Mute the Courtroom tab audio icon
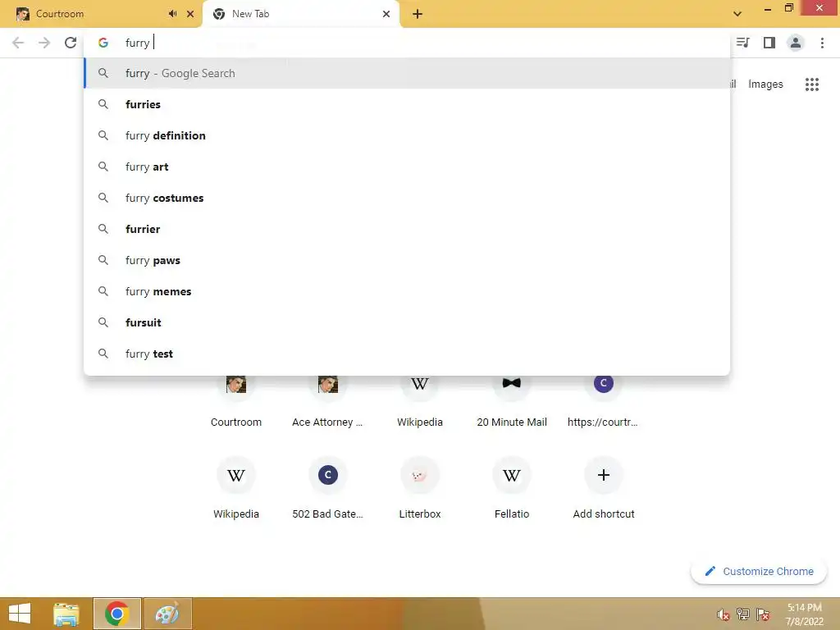 point(172,14)
